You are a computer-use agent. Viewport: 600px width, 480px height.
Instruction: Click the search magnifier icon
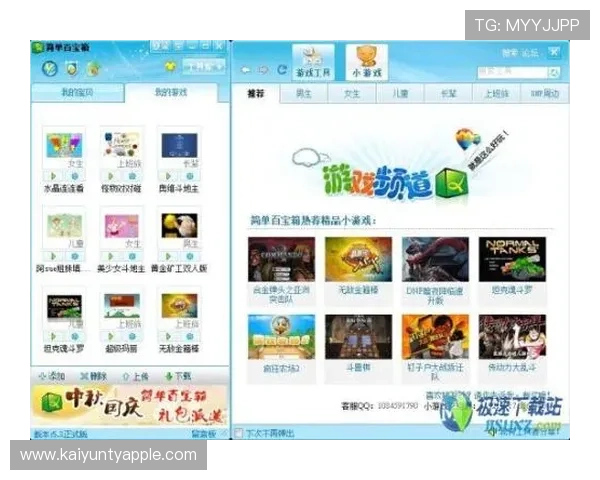[x=553, y=72]
